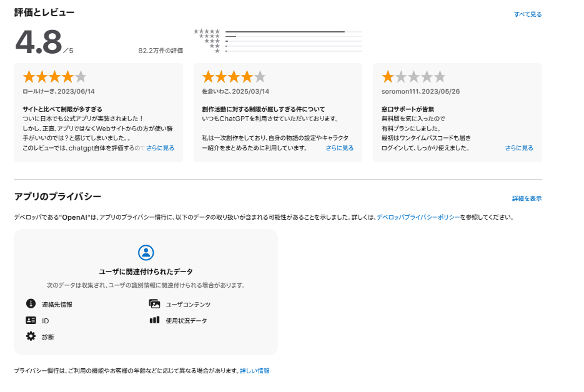Image resolution: width=584 pixels, height=392 pixels.
Task: Click the review title サイトと比べて制限が多すぎる
Action: point(62,109)
